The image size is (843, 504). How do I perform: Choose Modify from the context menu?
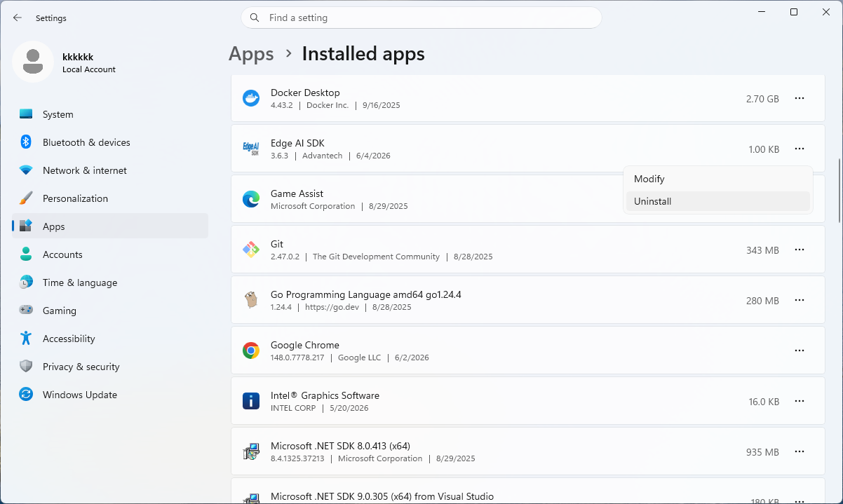pos(717,179)
